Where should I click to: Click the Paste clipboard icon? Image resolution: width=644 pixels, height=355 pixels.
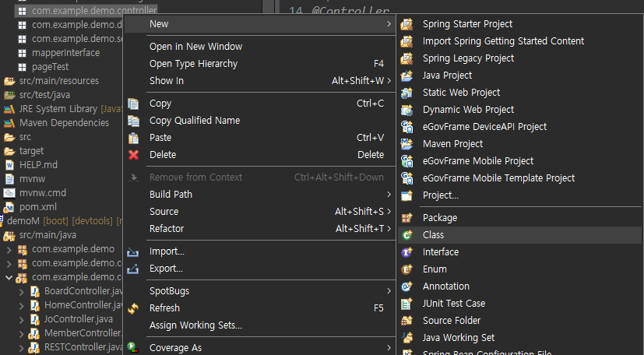133,138
